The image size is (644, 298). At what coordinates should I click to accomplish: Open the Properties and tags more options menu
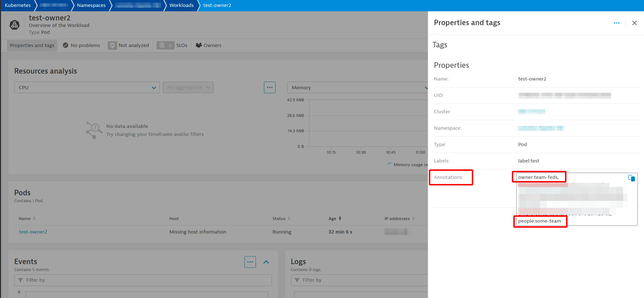pos(616,23)
